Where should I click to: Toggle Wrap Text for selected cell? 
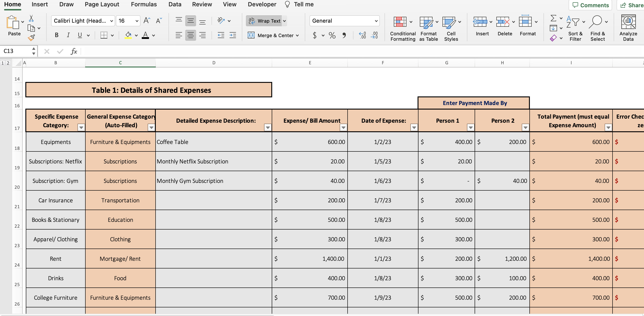click(266, 21)
